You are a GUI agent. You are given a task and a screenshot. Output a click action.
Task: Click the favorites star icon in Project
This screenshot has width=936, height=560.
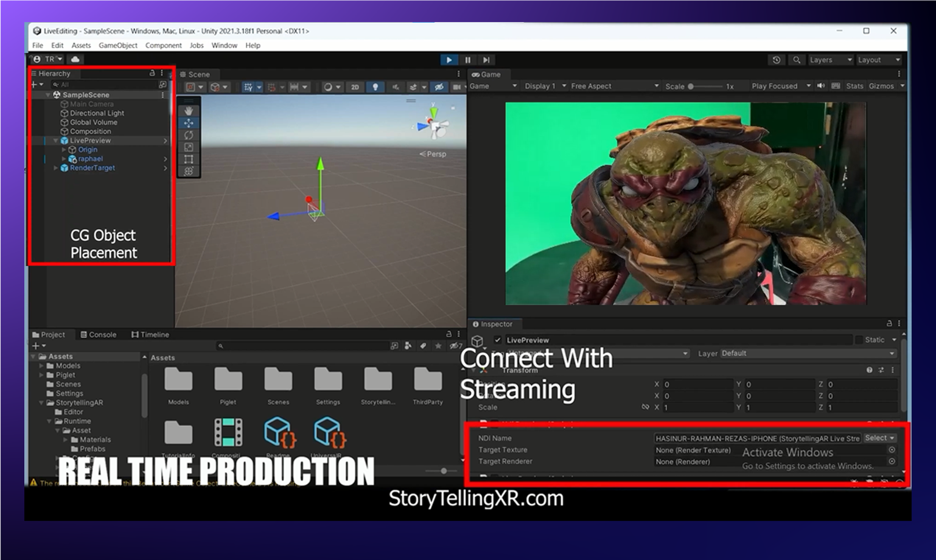[x=438, y=346]
